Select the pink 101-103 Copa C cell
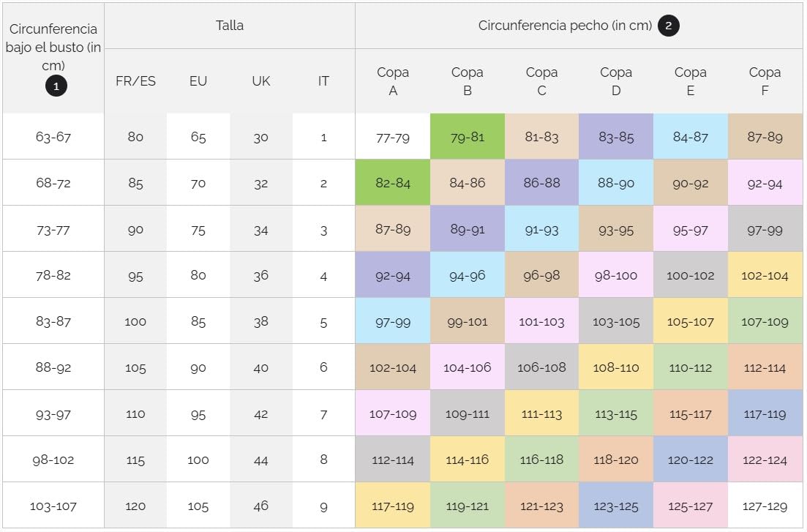This screenshot has width=807, height=532. pos(541,321)
